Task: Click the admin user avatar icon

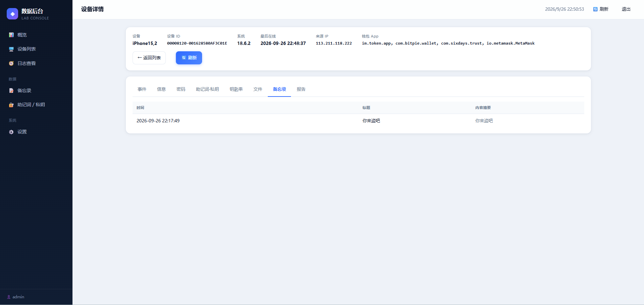Action: point(9,297)
